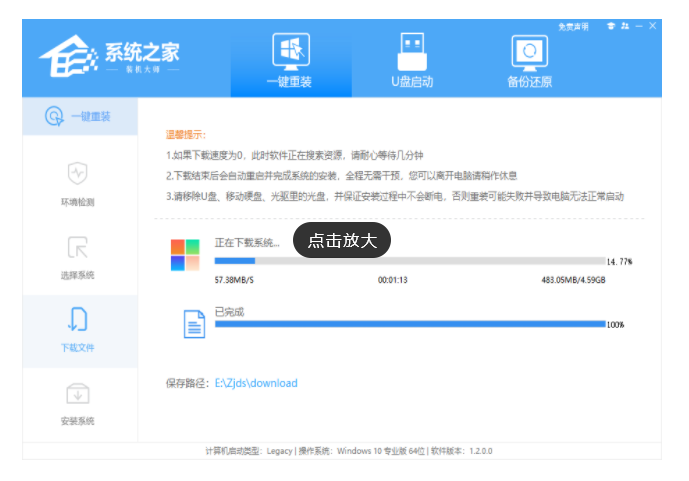This screenshot has width=689, height=481.
Task: Switch to the U盘启动 tab
Action: (x=410, y=60)
